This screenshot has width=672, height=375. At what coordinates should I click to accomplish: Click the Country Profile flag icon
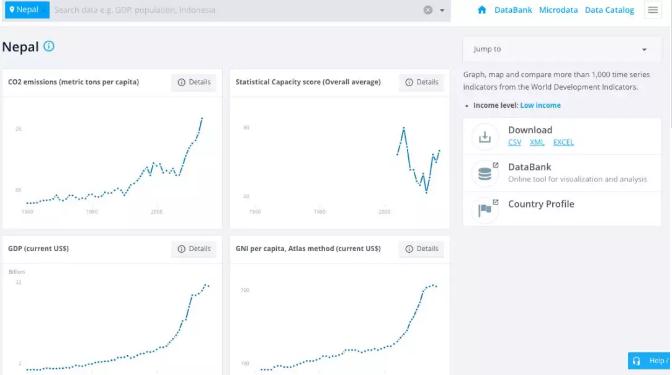click(x=485, y=210)
